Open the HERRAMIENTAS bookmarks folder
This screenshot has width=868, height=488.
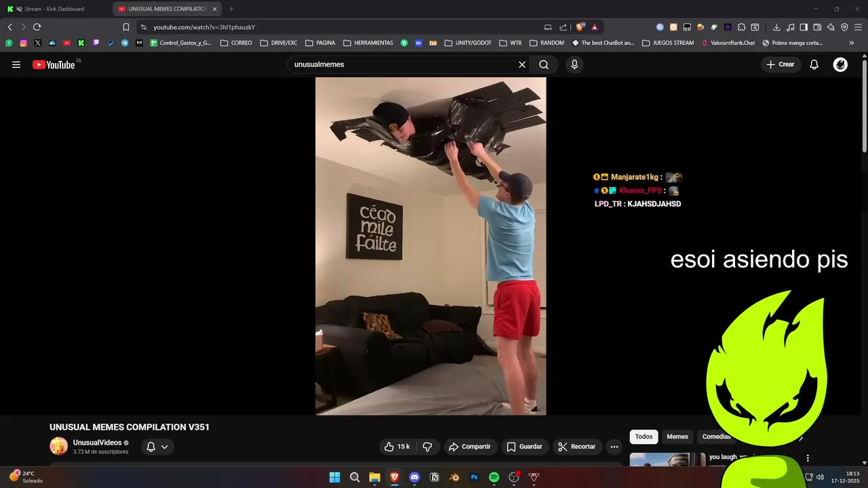click(x=368, y=43)
